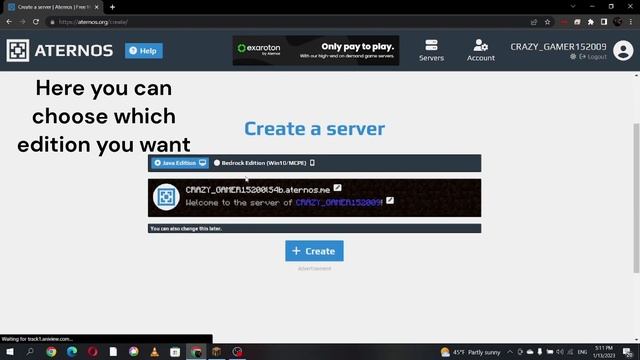Open the Account menu item
The width and height of the screenshot is (640, 360).
(481, 51)
